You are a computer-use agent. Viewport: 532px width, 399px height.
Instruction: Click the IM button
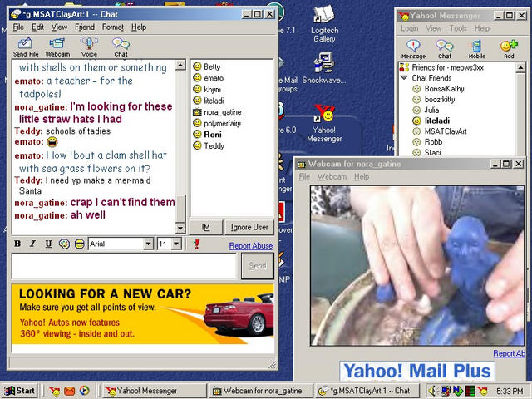click(206, 227)
